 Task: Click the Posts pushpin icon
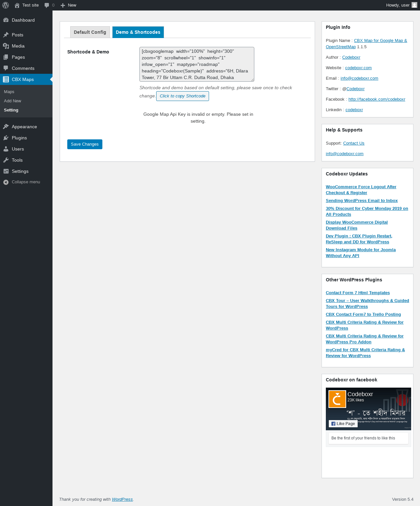point(6,35)
